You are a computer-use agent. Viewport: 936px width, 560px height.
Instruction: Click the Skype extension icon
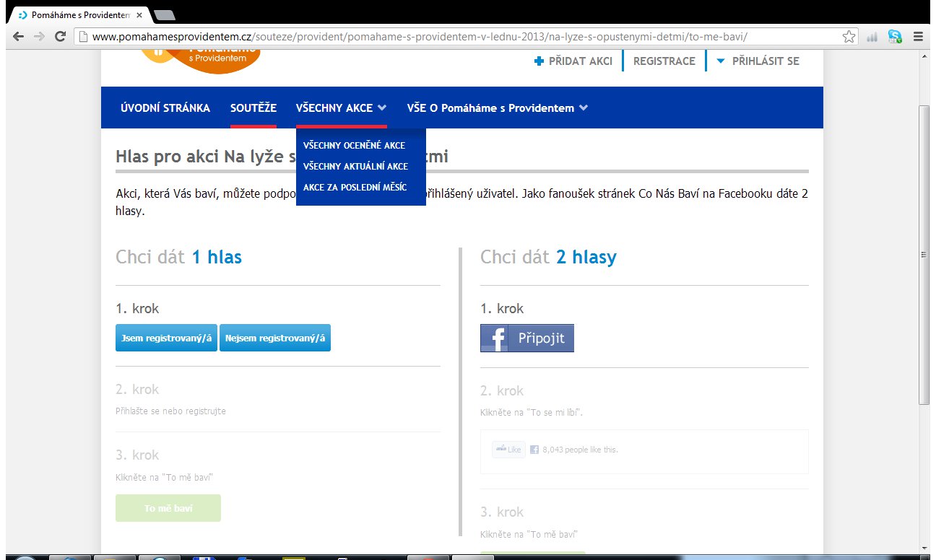click(x=896, y=36)
